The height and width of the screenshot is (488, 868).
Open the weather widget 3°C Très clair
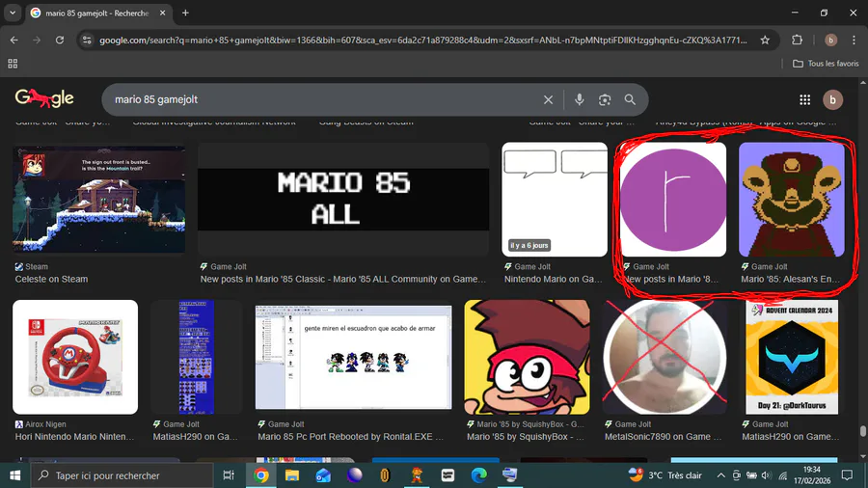[665, 475]
